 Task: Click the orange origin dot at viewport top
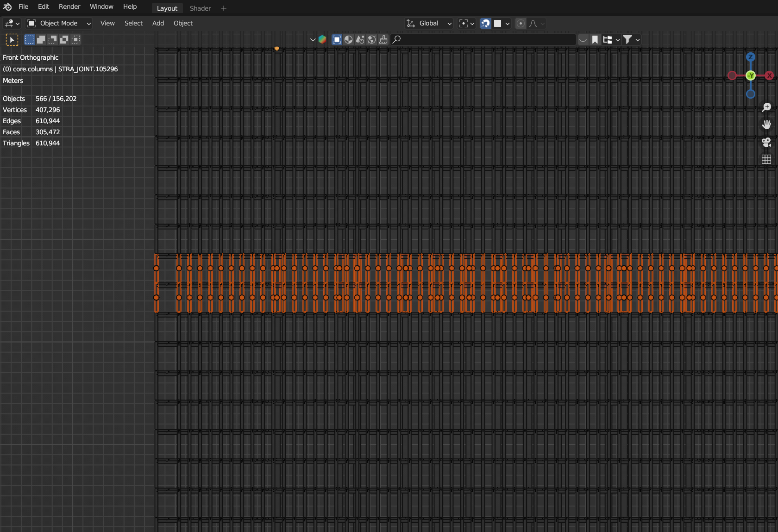point(276,48)
